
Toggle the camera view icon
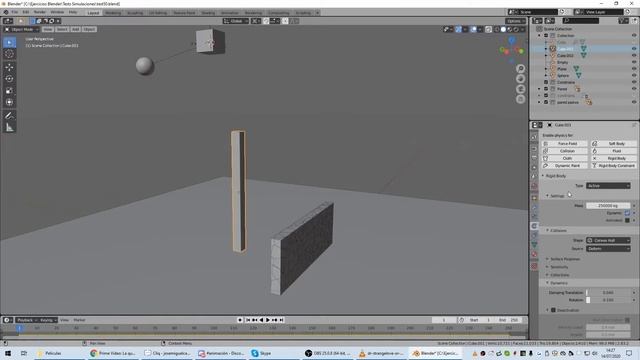520,89
